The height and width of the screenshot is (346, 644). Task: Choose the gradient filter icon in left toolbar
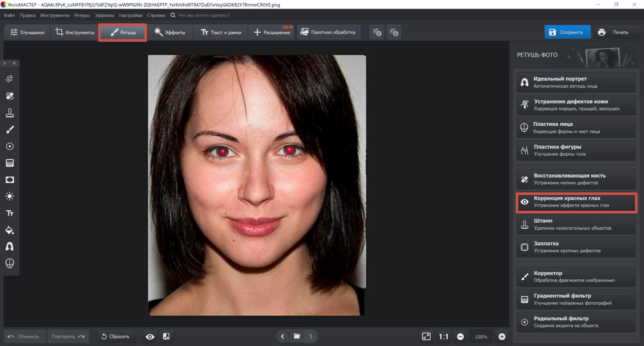pos(10,163)
